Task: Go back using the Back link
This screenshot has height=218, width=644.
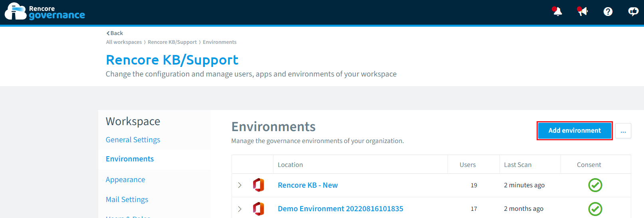Action: (x=115, y=33)
